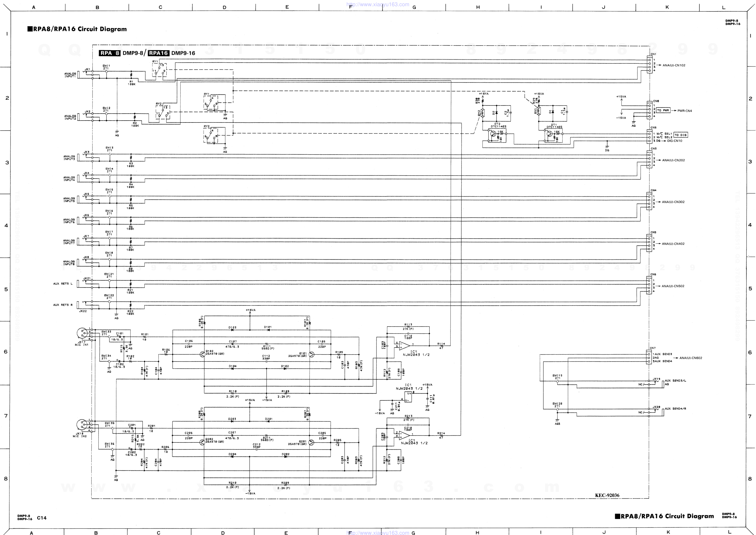Viewport: 756px width, 535px height.
Task: Click the bottom-right RPA8/RPA16 Circuit Diagram title
Action: [x=664, y=516]
